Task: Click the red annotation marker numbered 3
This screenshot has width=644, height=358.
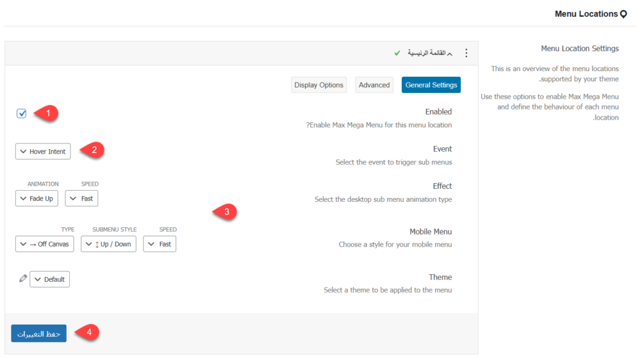Action: (x=225, y=212)
